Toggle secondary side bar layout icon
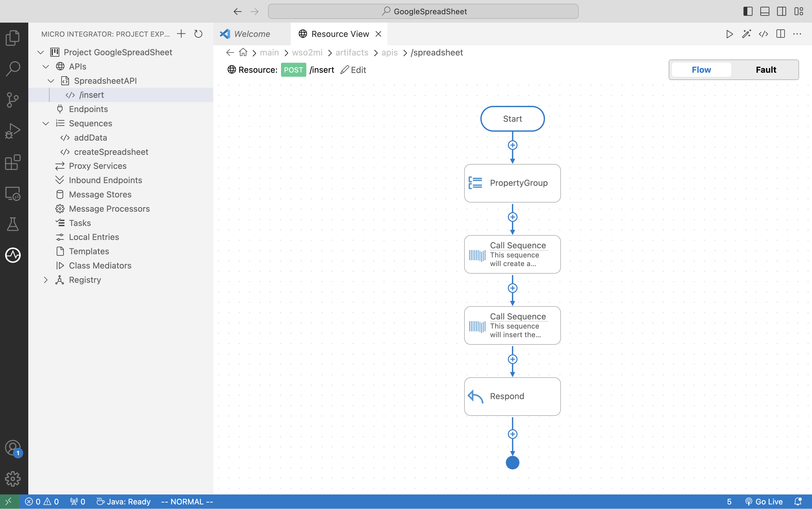This screenshot has height=509, width=812. [x=782, y=11]
